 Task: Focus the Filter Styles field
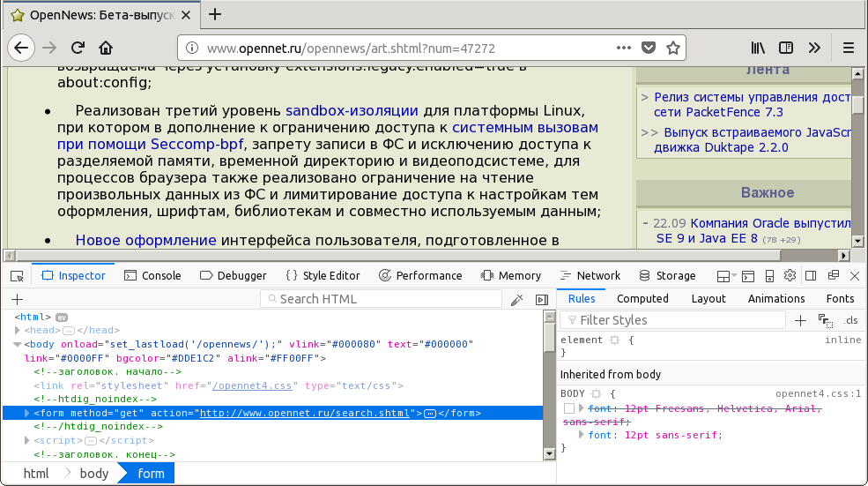pos(673,320)
